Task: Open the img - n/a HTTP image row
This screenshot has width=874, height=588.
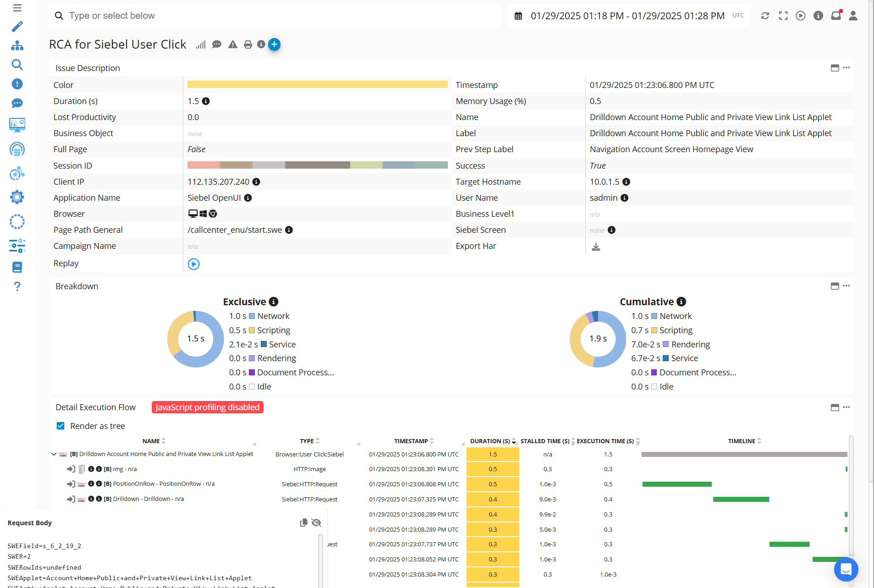Action: point(120,469)
